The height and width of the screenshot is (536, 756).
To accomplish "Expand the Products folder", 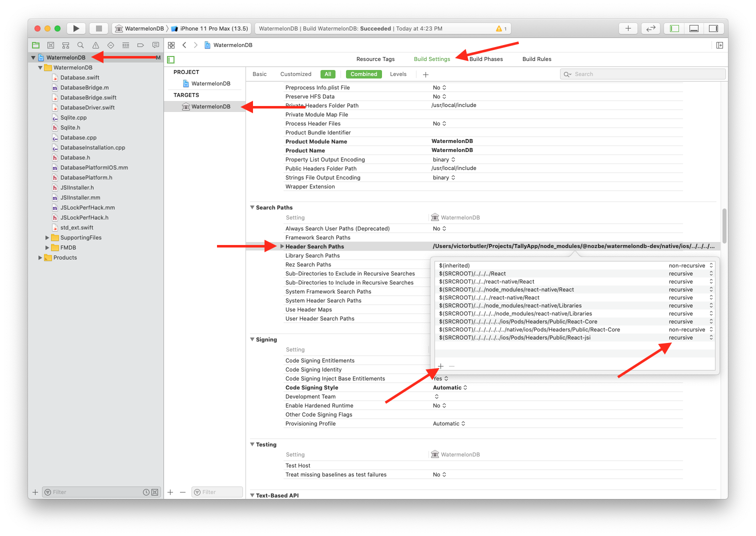I will tap(40, 257).
